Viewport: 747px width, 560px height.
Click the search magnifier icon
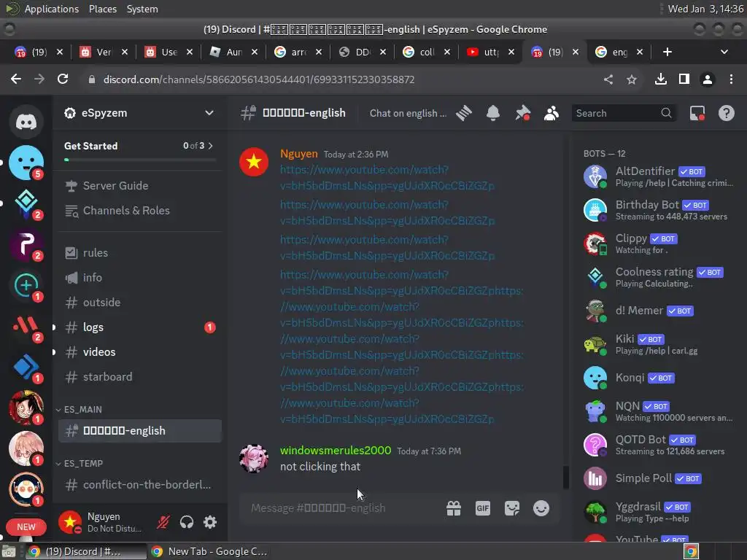point(666,113)
